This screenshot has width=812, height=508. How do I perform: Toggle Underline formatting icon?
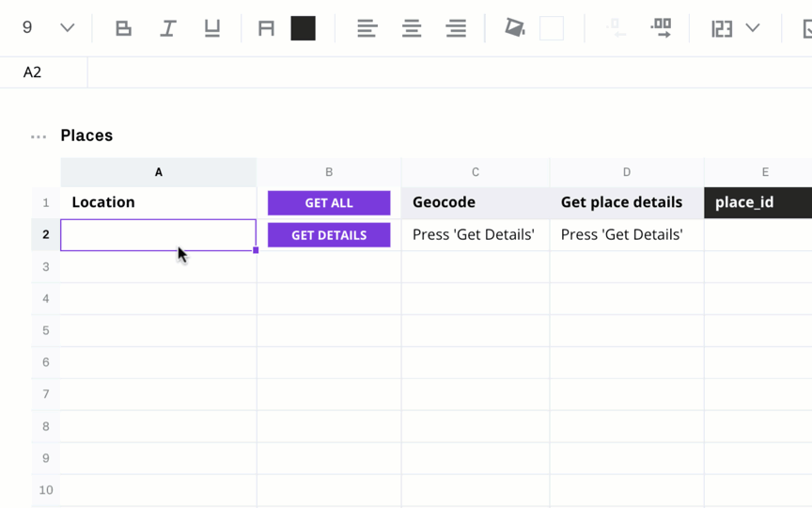(x=212, y=28)
